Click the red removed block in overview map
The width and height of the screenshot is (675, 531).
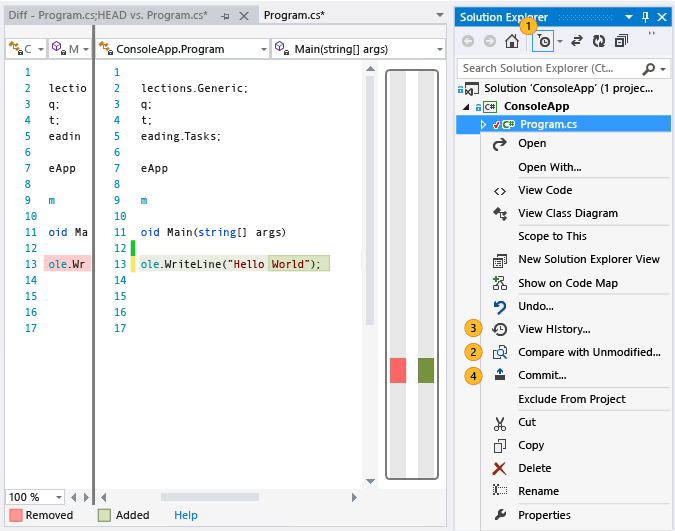pos(398,370)
